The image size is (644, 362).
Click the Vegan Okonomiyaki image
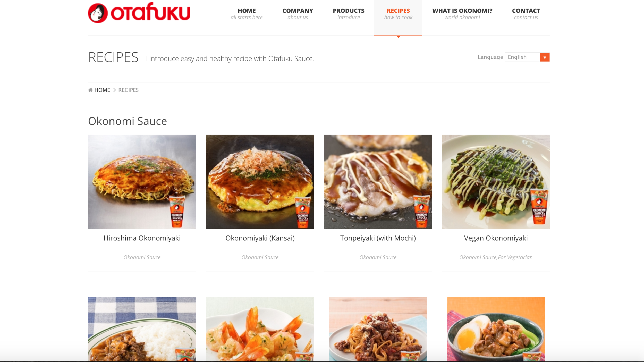pyautogui.click(x=496, y=182)
